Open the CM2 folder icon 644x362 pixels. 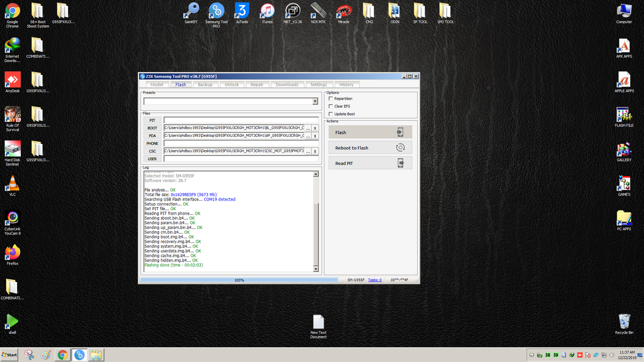(369, 13)
